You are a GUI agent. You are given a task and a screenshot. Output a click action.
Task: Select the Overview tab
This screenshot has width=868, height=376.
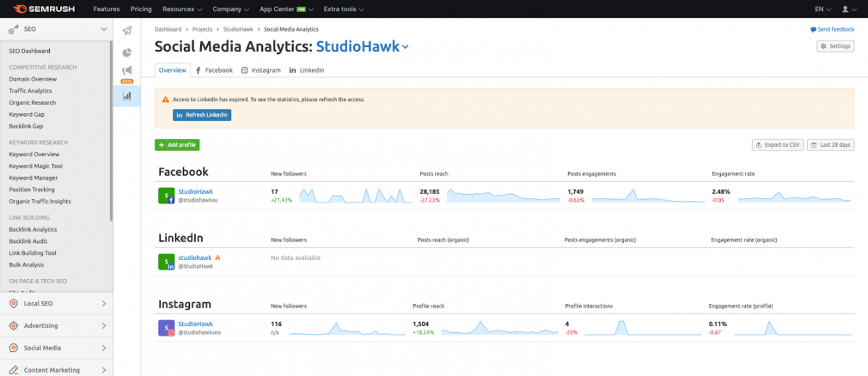click(172, 70)
